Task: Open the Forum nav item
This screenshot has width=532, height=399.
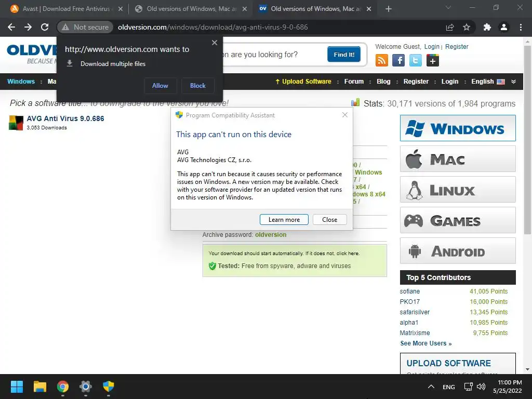Action: click(354, 82)
